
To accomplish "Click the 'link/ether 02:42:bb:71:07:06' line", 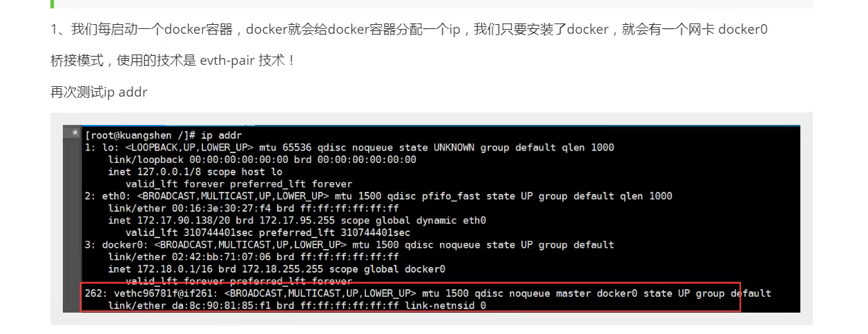I will click(x=253, y=257).
